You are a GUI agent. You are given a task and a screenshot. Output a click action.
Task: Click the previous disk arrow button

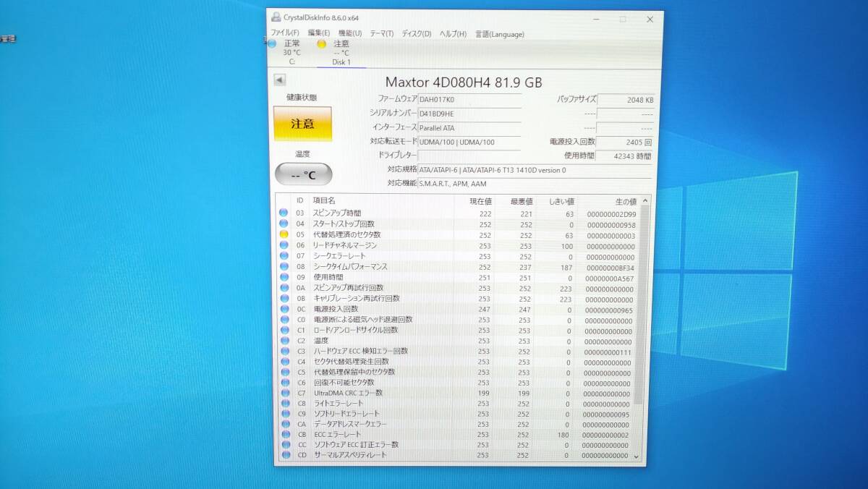coord(280,80)
